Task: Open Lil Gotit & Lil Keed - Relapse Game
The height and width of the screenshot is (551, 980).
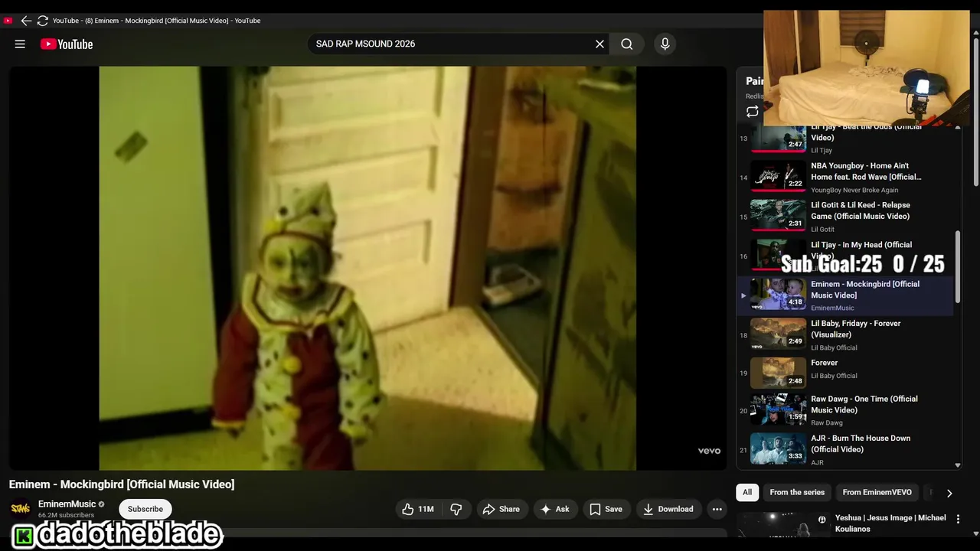Action: point(846,217)
